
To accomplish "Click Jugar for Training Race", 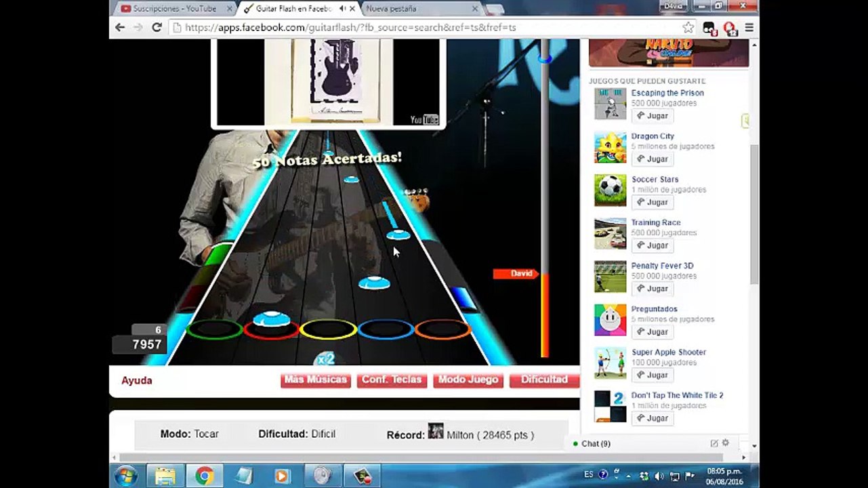I will click(x=653, y=245).
